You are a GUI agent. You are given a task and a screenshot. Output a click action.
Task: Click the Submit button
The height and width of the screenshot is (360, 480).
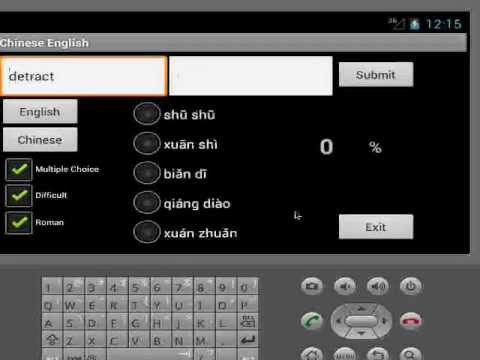pyautogui.click(x=376, y=74)
